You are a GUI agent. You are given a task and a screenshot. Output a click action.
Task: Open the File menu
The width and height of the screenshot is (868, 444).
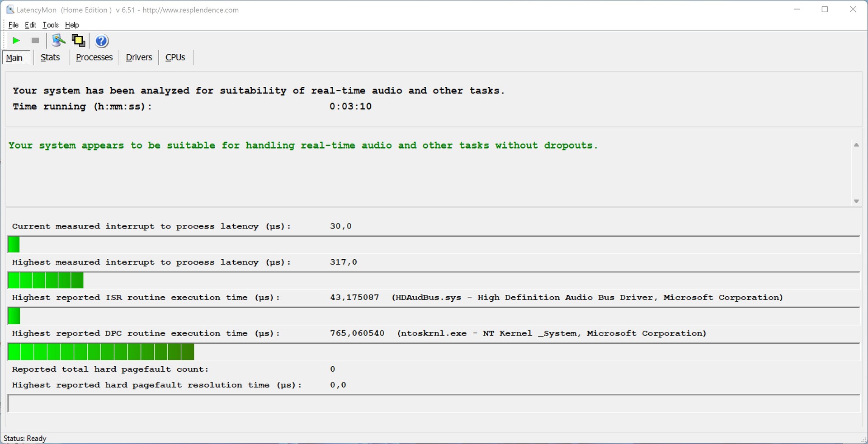(x=13, y=25)
